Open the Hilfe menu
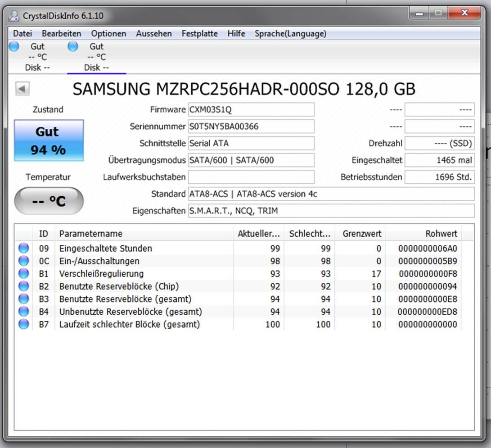This screenshot has height=448, width=491. [236, 33]
